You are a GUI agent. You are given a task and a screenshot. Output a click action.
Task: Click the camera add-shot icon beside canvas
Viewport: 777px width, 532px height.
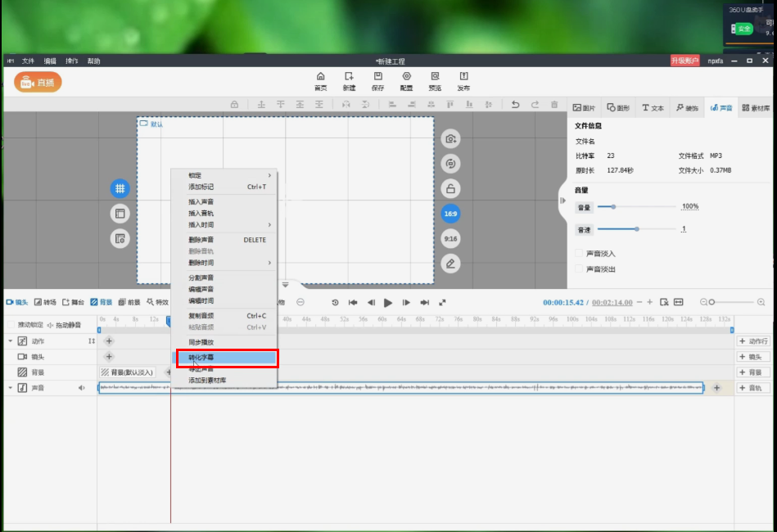449,139
